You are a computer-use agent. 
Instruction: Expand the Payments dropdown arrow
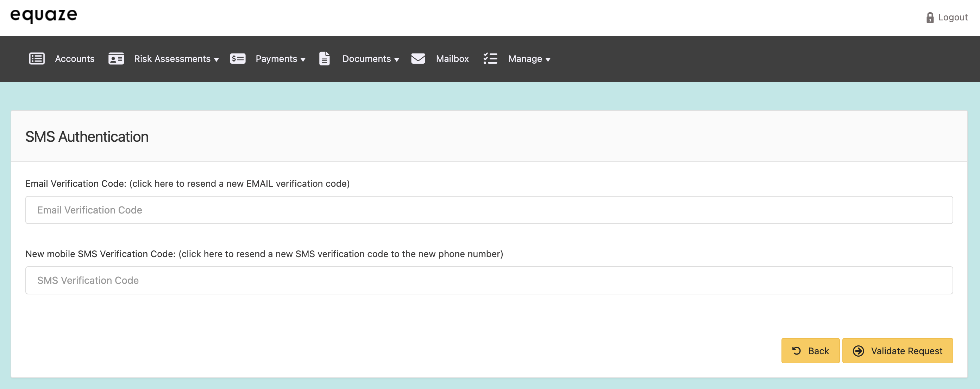click(x=303, y=60)
